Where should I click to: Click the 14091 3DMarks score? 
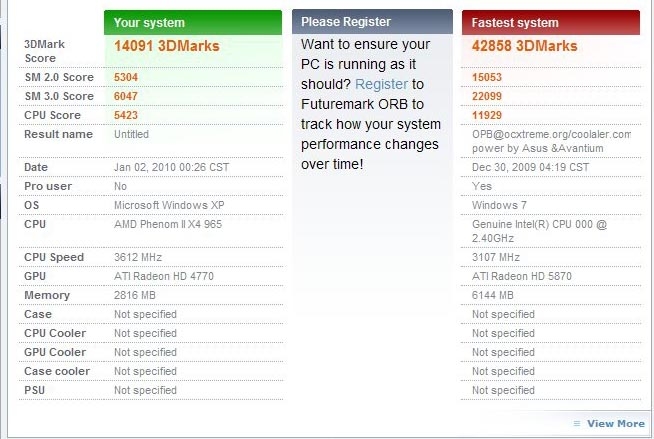click(x=167, y=46)
